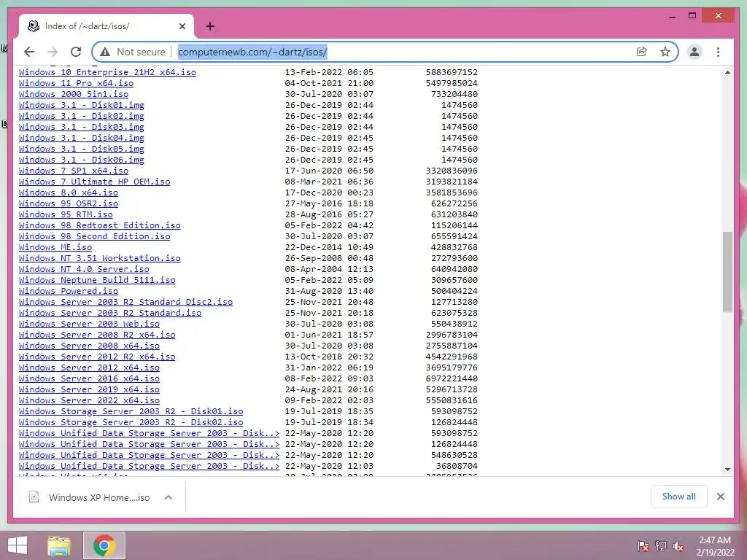The height and width of the screenshot is (560, 747).
Task: Open the Windows Start menu
Action: point(18,545)
